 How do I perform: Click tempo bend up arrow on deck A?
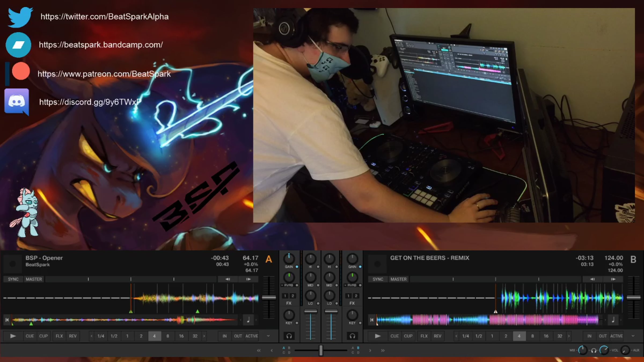point(248,279)
